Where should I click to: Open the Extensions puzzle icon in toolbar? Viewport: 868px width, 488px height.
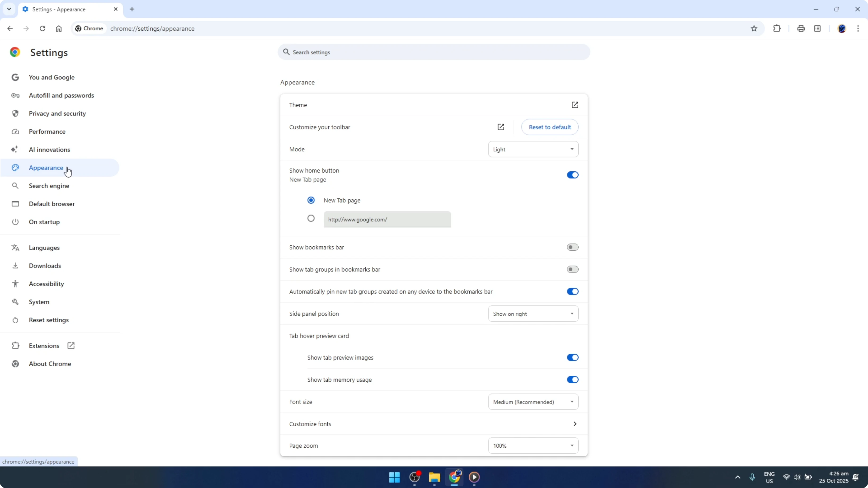(777, 28)
